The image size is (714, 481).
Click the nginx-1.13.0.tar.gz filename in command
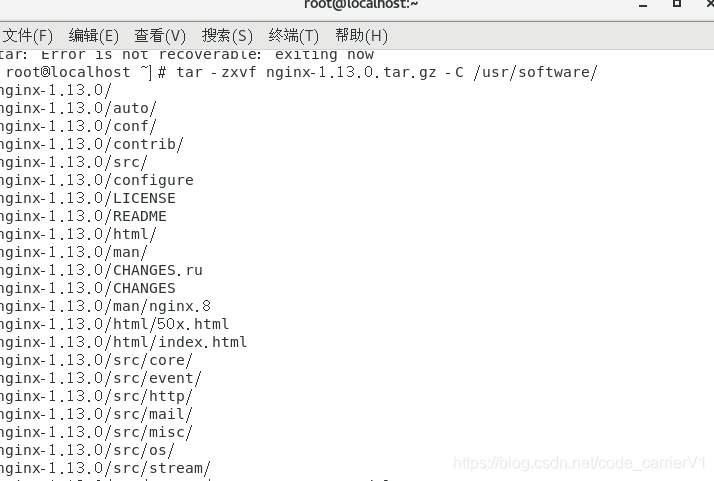(351, 72)
